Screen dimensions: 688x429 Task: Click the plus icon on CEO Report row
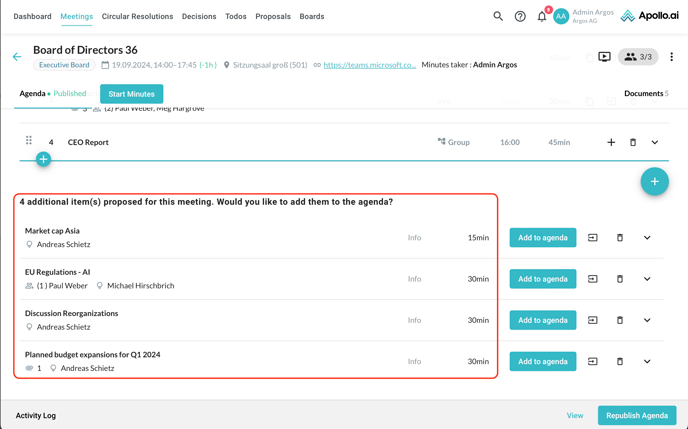[611, 142]
